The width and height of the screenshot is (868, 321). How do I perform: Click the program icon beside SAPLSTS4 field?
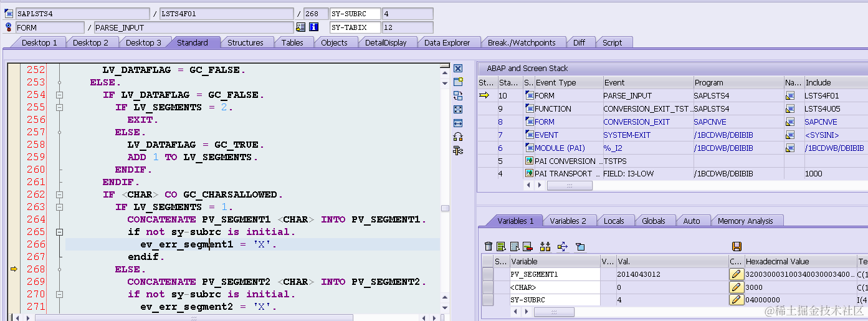(9, 13)
